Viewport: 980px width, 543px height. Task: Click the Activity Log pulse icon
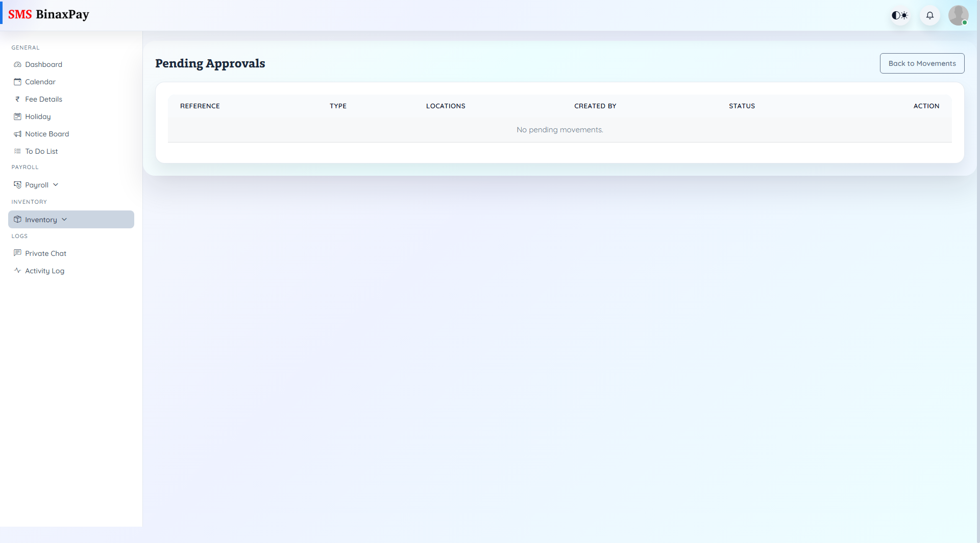17,271
